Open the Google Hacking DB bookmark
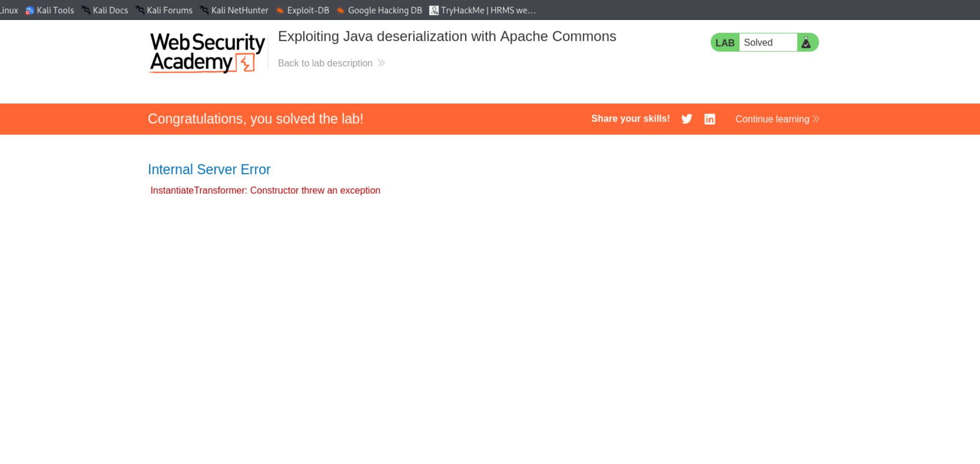Viewport: 980px width, 464px height. tap(379, 10)
